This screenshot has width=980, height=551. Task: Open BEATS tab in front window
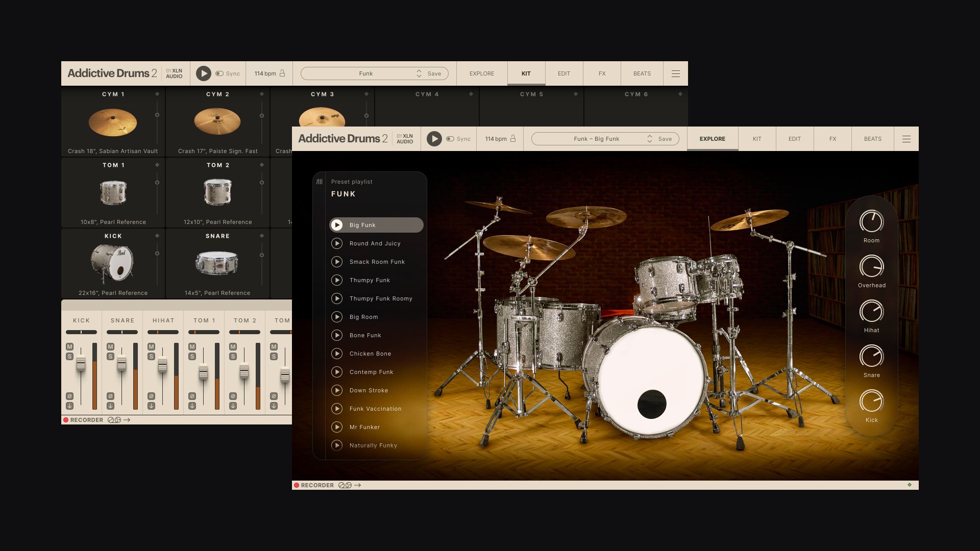(x=873, y=139)
